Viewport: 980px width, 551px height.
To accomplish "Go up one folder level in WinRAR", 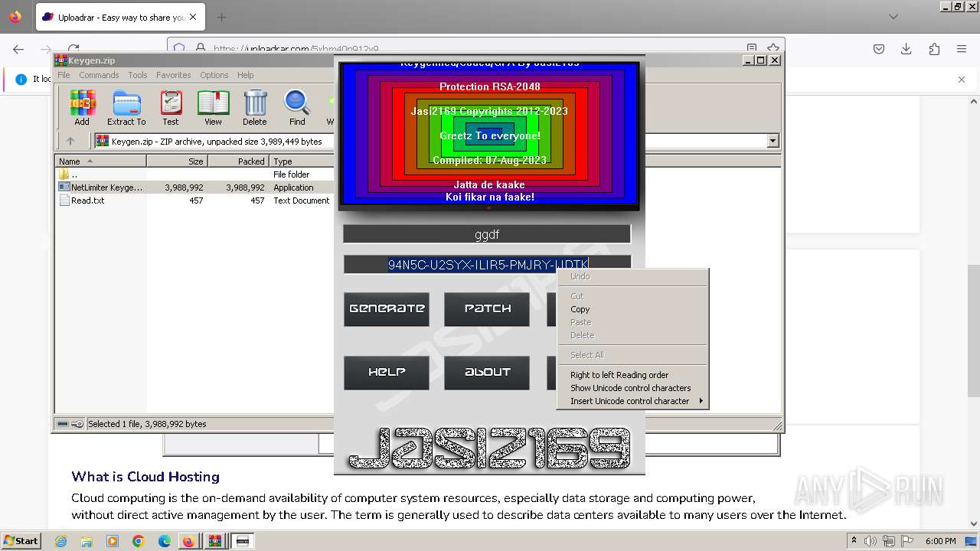I will tap(70, 141).
